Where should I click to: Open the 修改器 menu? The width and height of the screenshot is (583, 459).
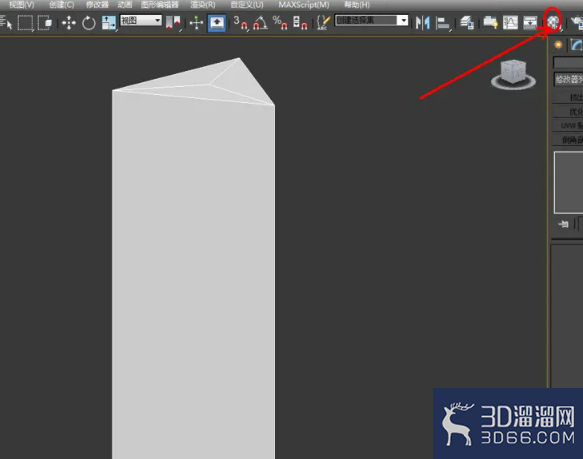(x=97, y=5)
